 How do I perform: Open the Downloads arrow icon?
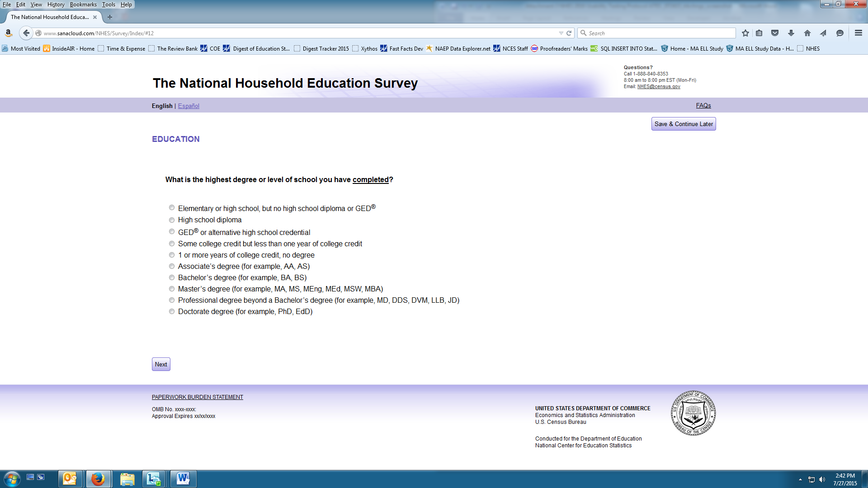pyautogui.click(x=791, y=33)
